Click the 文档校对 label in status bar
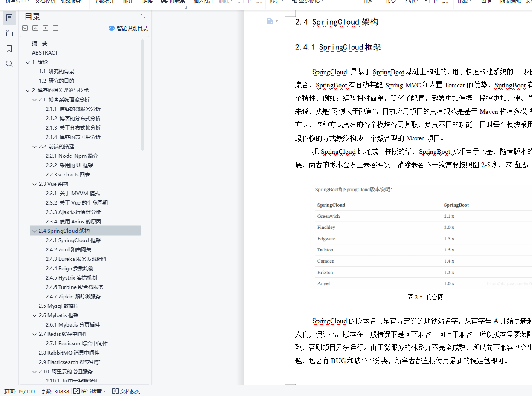 coord(131,391)
